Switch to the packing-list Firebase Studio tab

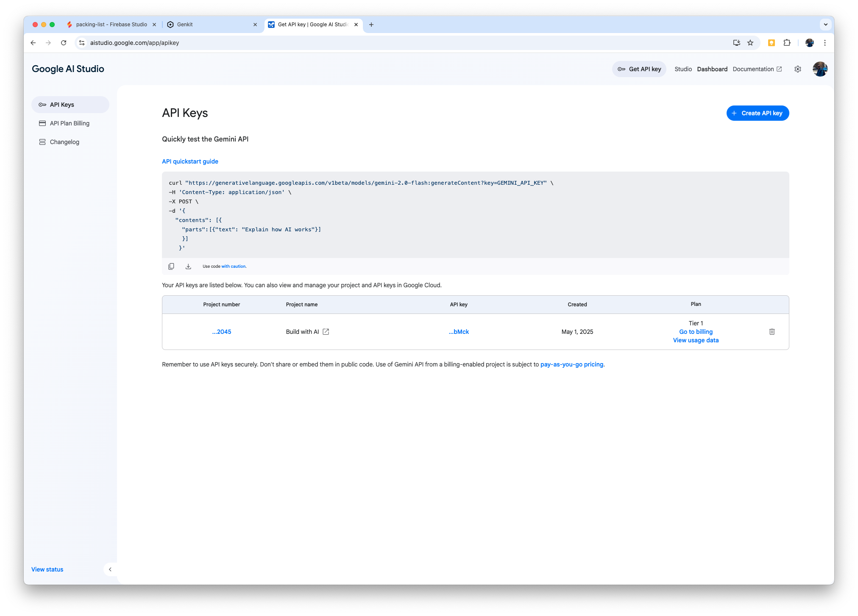pyautogui.click(x=111, y=25)
